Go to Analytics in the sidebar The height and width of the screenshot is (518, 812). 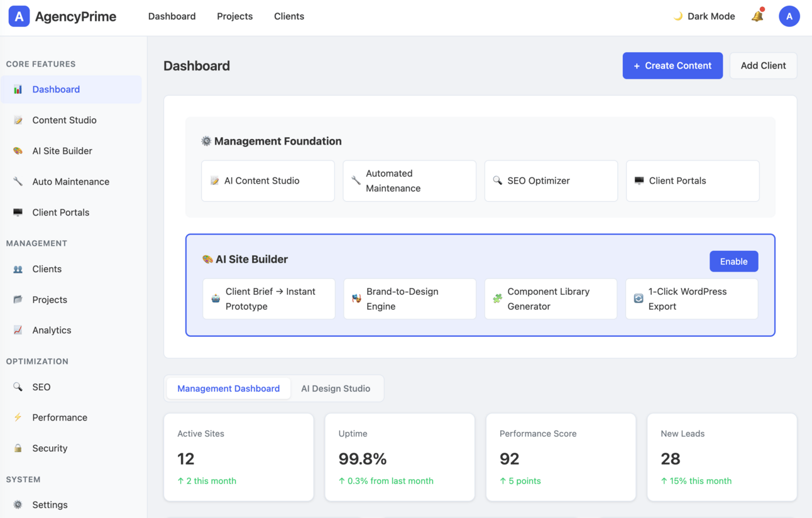[52, 330]
